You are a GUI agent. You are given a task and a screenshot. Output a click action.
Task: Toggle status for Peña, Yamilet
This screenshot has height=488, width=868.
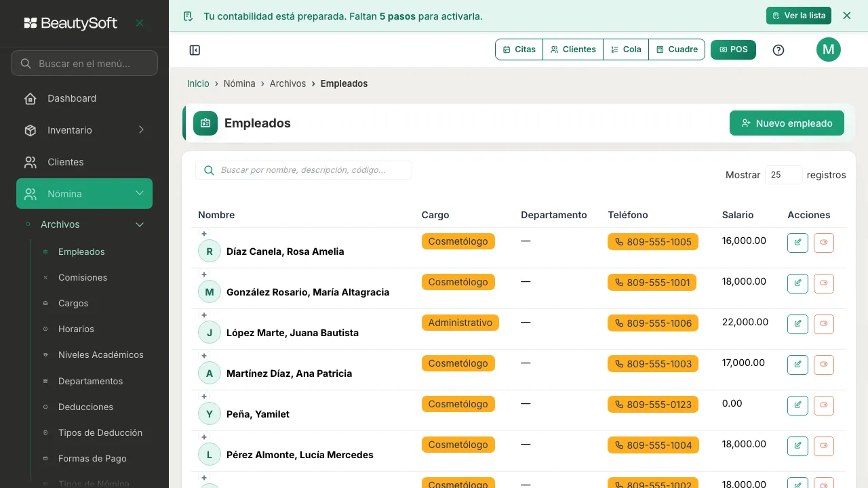pos(824,405)
